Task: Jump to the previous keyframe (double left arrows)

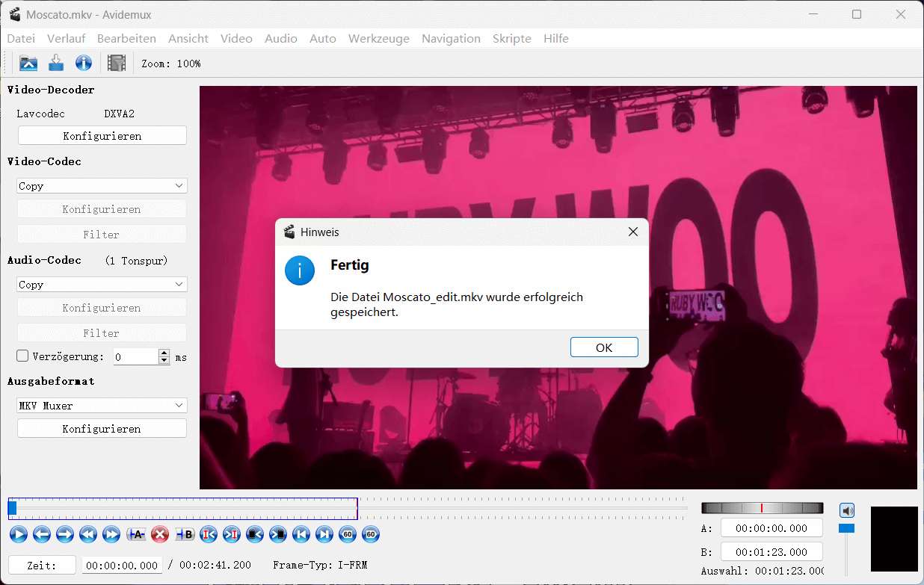Action: [x=88, y=534]
